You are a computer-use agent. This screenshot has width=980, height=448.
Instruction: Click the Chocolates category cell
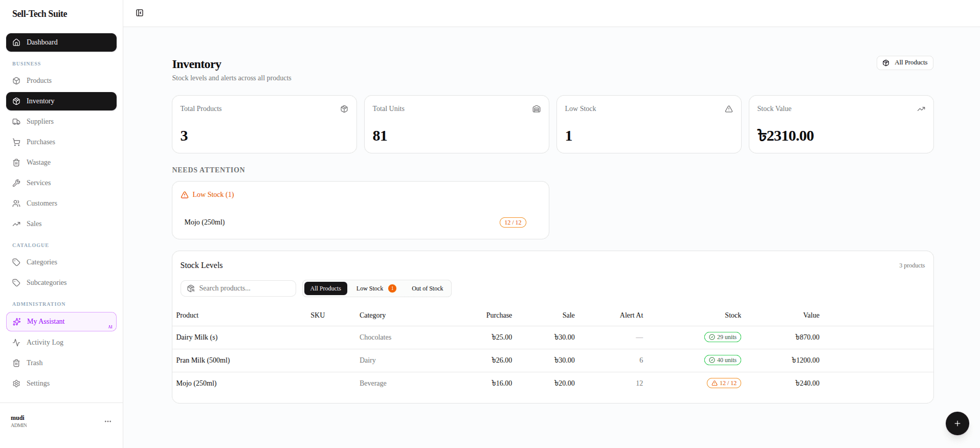click(375, 338)
